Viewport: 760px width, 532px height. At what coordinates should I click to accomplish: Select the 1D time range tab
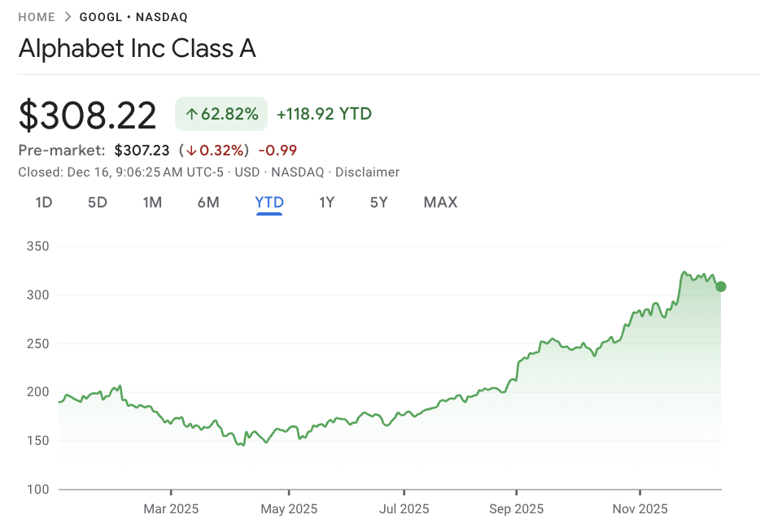[x=44, y=203]
